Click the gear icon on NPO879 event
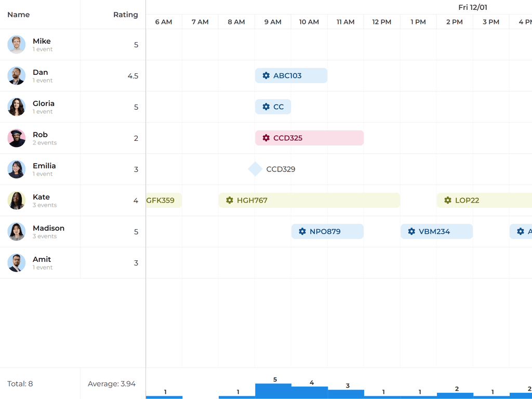 [x=302, y=232]
